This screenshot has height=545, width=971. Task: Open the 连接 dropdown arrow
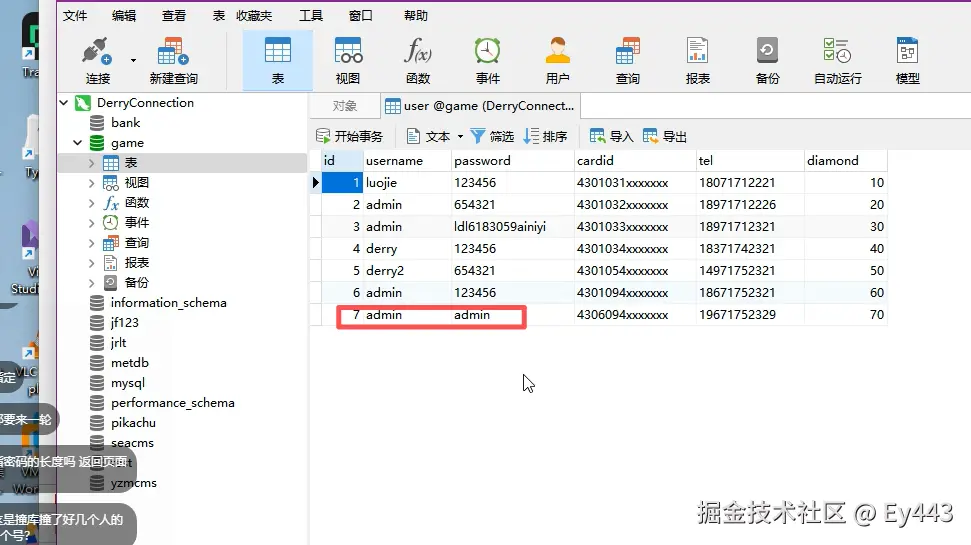(x=133, y=60)
